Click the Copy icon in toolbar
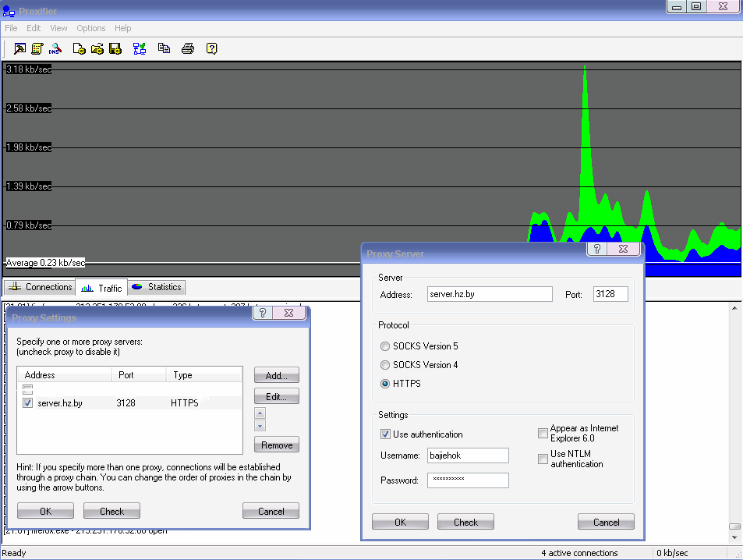This screenshot has height=560, width=743. tap(164, 48)
